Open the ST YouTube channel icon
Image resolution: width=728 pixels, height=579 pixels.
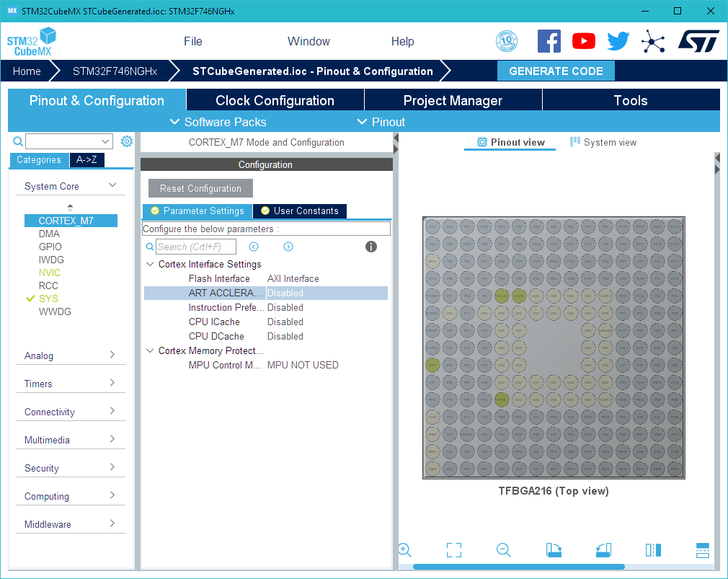584,41
